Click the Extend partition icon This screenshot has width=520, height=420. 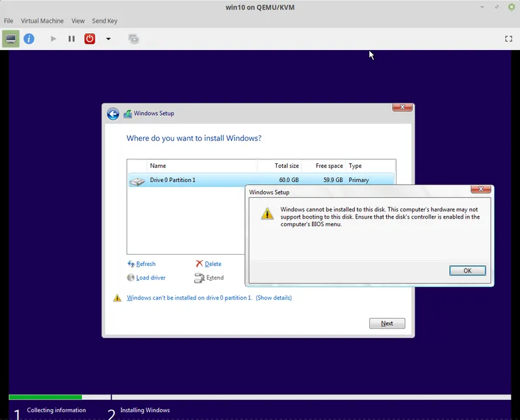(x=200, y=278)
